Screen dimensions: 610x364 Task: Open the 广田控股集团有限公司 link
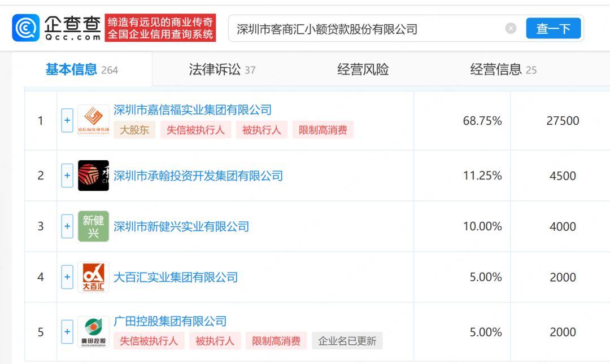point(170,321)
